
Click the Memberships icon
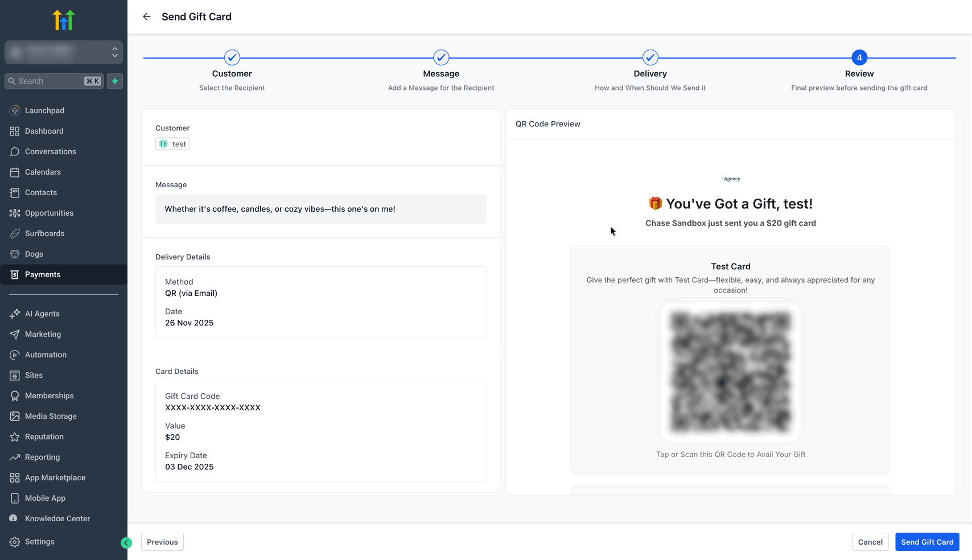click(15, 396)
